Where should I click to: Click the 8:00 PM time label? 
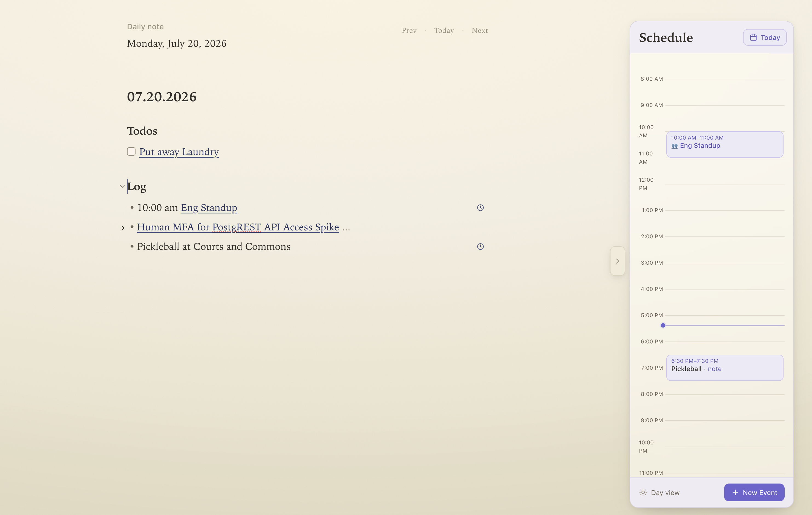tap(652, 394)
